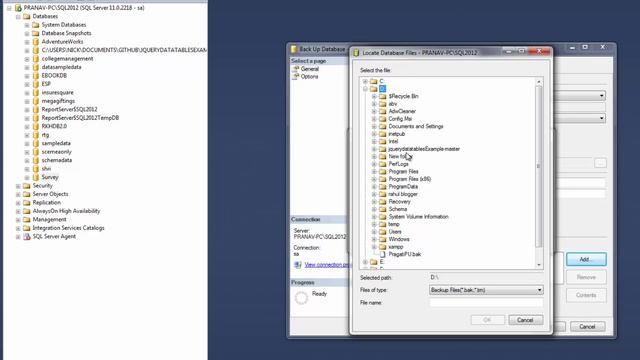Select the General page in Back Up Database
This screenshot has height=360, width=640.
point(310,69)
